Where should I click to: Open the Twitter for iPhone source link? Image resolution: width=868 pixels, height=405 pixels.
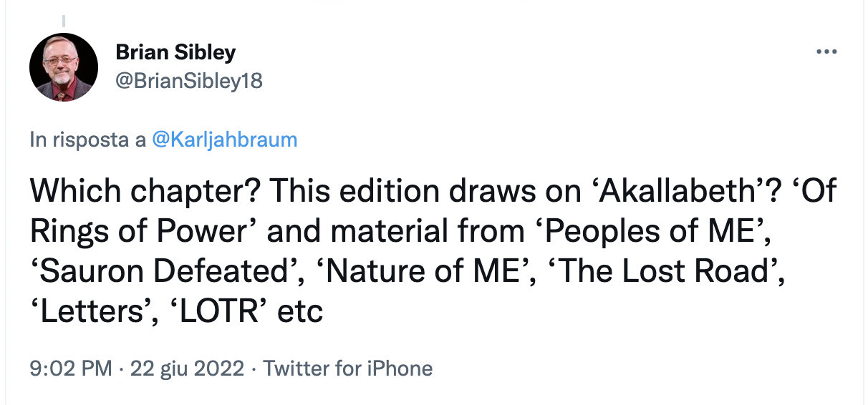click(348, 369)
